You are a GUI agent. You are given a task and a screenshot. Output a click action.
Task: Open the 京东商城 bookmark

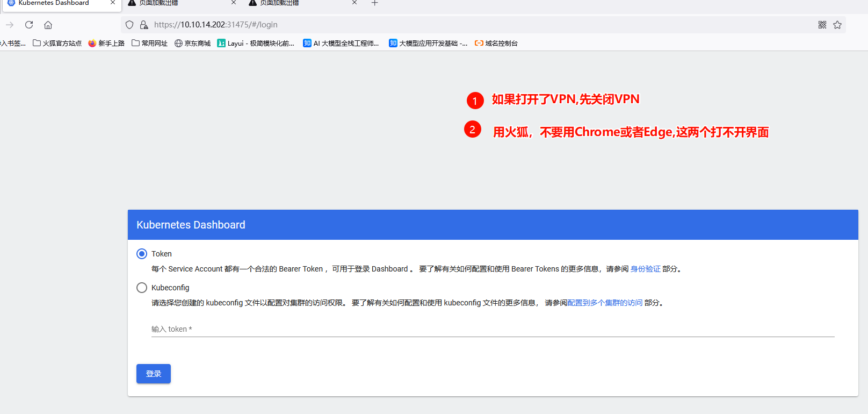coord(193,43)
